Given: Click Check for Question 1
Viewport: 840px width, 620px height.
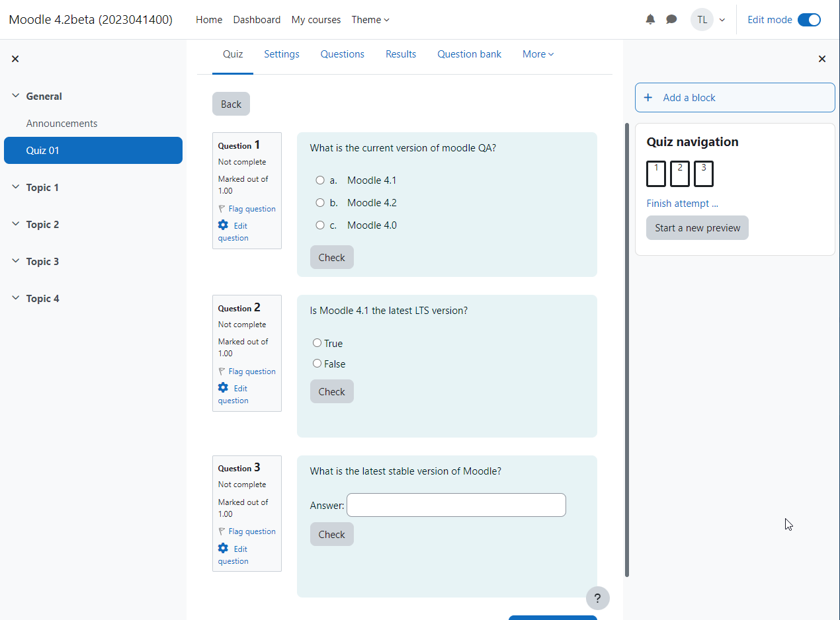Looking at the screenshot, I should tap(332, 257).
